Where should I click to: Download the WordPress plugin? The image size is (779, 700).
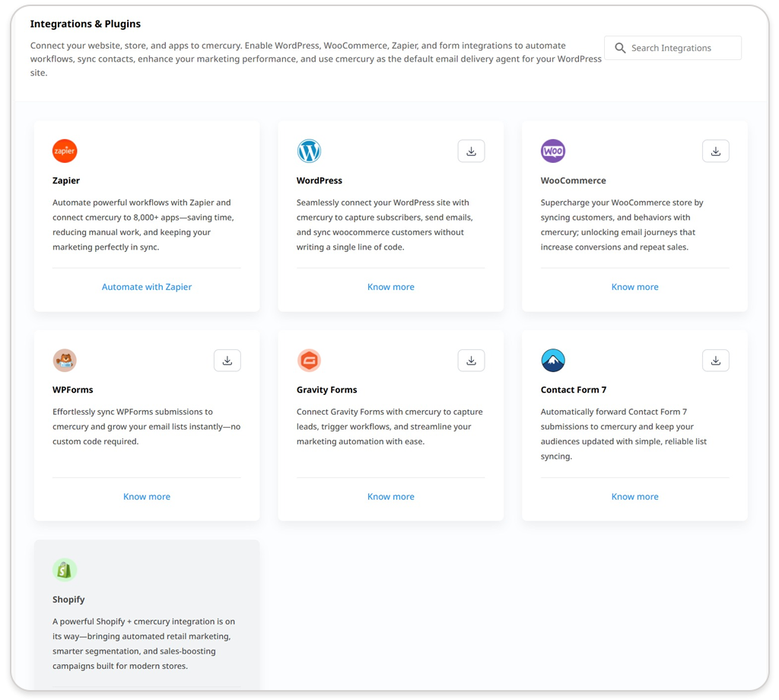click(x=471, y=151)
